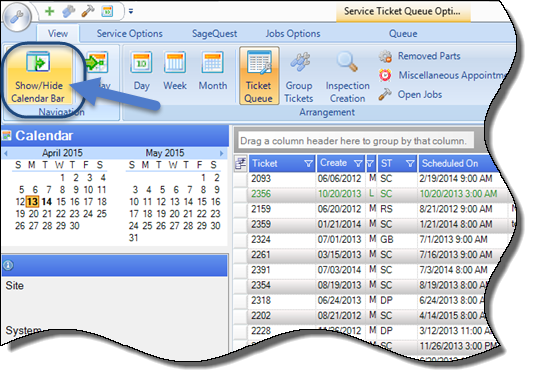Select ticket 2261

click(x=261, y=255)
